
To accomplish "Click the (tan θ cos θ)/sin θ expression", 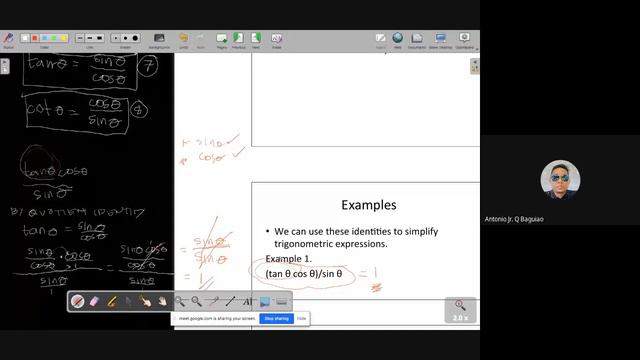I will 304,273.
